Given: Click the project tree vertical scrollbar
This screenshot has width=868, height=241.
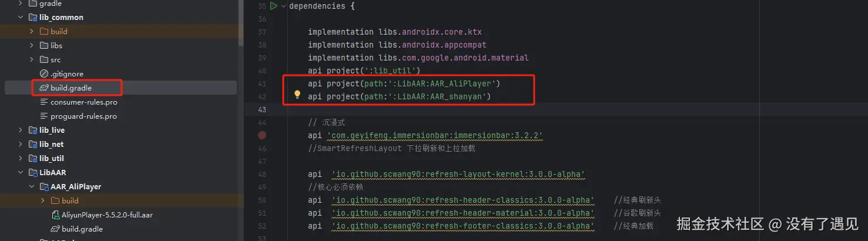Looking at the screenshot, I should 240,24.
